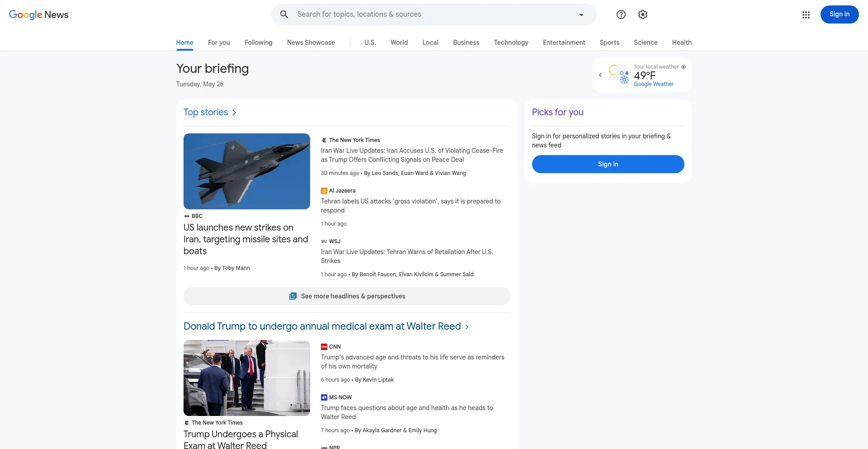Switch to the For you tab

click(219, 43)
